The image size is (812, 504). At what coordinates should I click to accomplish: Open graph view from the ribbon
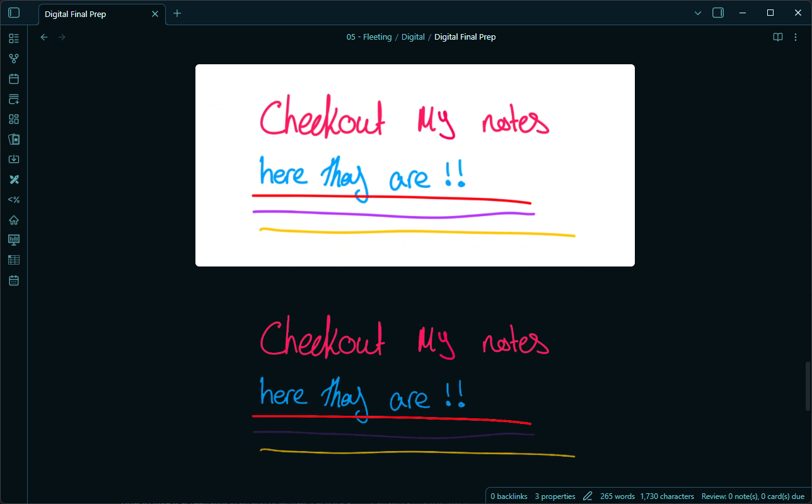click(14, 59)
